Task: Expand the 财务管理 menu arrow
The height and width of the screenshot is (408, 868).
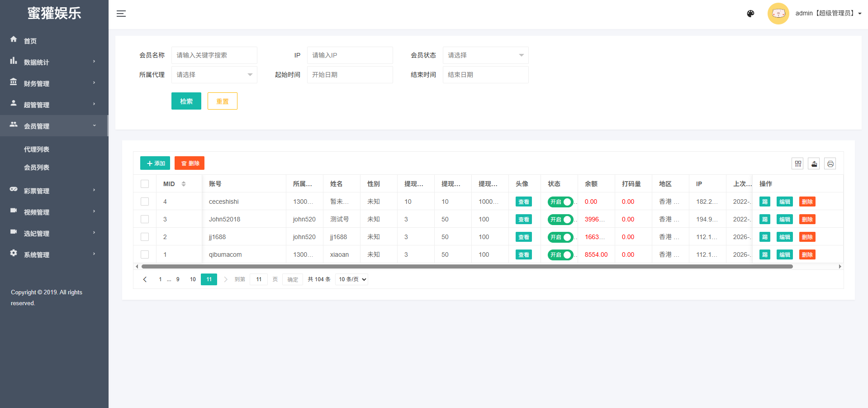Action: tap(94, 83)
